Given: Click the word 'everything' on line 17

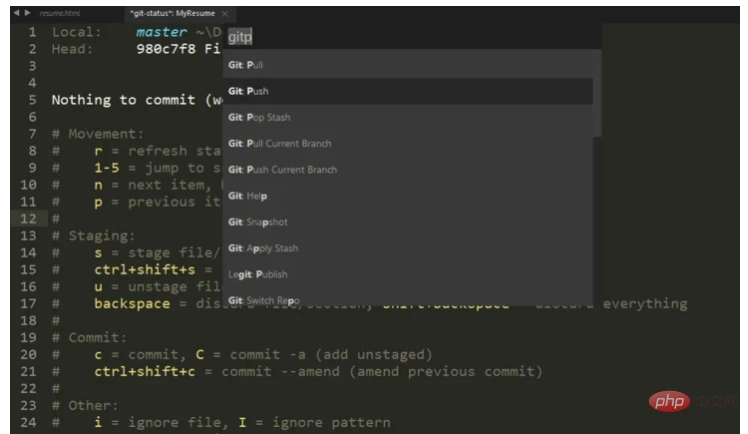Looking at the screenshot, I should tap(645, 304).
